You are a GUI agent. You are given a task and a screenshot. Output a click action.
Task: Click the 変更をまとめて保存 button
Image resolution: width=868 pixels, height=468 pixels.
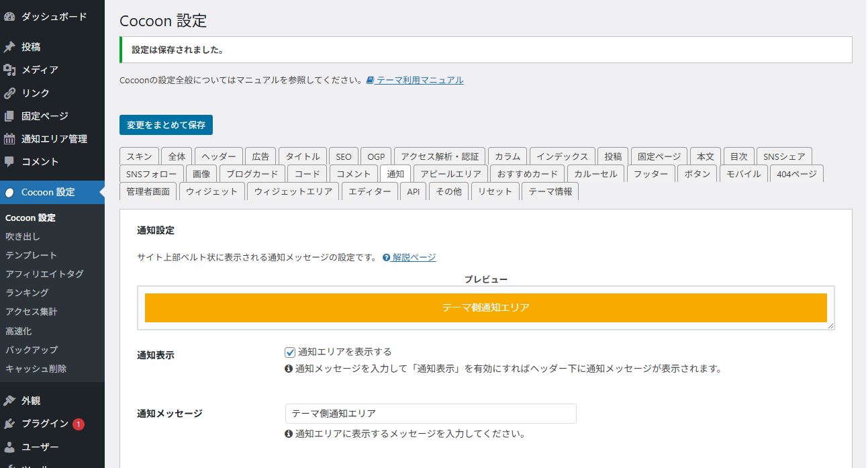[166, 125]
